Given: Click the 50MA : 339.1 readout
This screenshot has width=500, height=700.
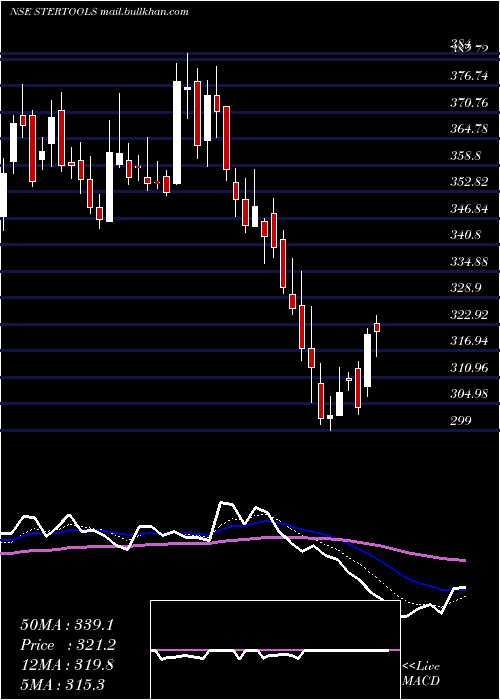Looking at the screenshot, I should tap(67, 625).
